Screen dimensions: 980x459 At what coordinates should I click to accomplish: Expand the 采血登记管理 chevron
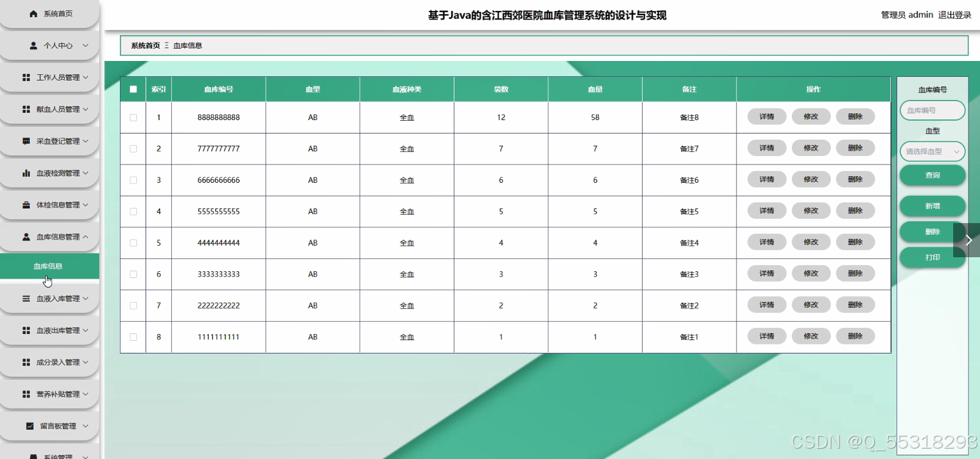point(85,141)
